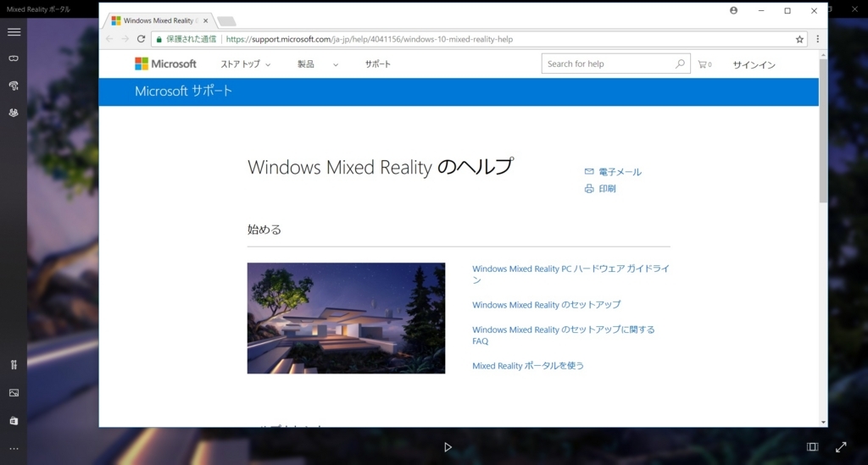
Task: Open the Mixed Reality Portal hamburger menu
Action: (x=14, y=32)
